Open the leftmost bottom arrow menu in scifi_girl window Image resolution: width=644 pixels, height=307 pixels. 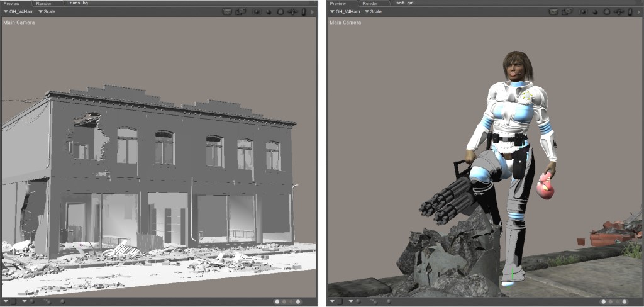(332, 301)
